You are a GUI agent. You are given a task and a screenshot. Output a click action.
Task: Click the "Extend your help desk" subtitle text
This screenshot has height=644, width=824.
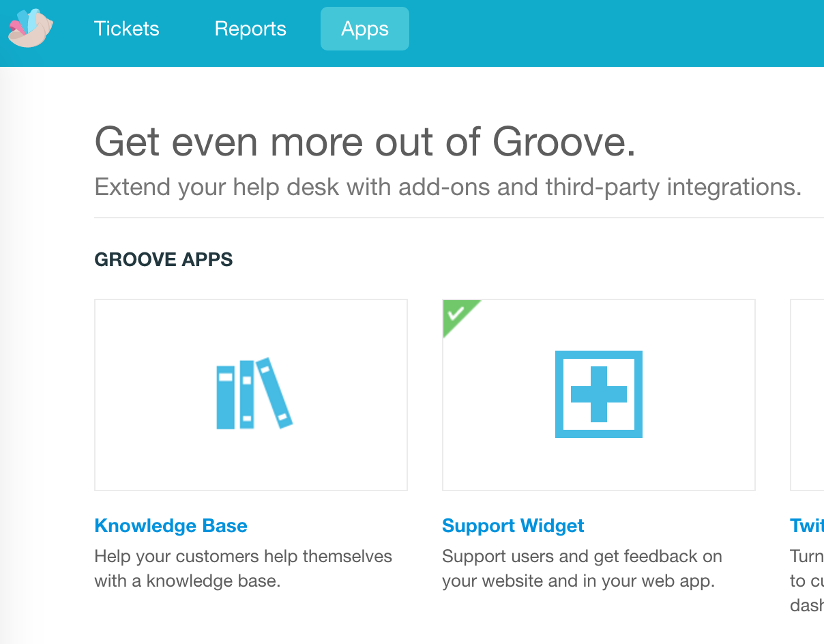(447, 187)
